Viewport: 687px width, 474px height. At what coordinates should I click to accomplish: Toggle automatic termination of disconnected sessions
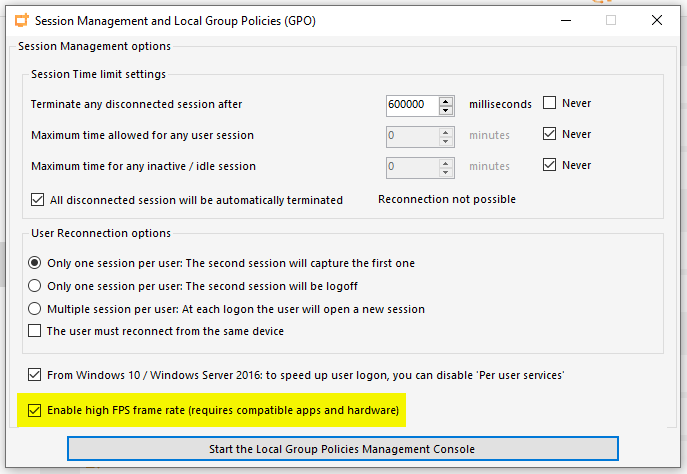(38, 200)
